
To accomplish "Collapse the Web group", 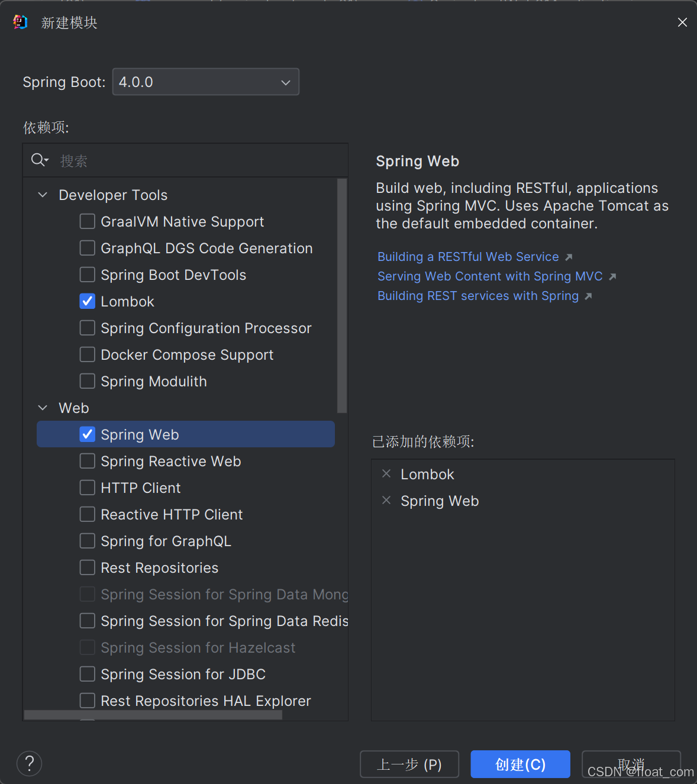I will tap(43, 408).
